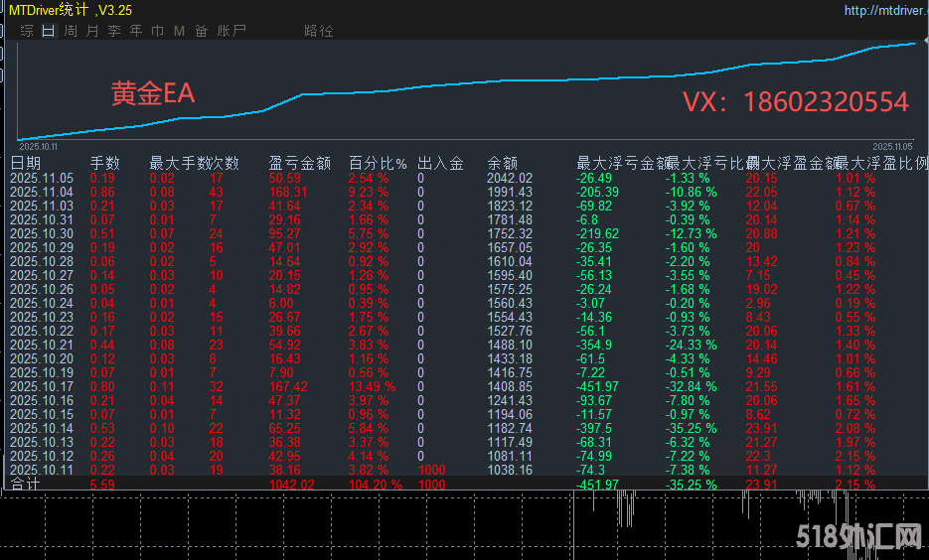929x560 pixels.
Task: Click the 日期 date column header
Action: tap(26, 163)
